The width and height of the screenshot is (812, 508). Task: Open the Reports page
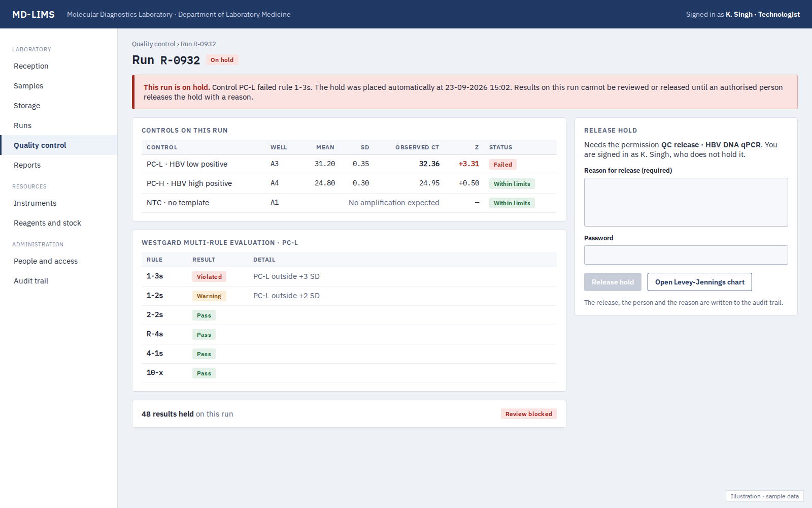(x=58, y=165)
